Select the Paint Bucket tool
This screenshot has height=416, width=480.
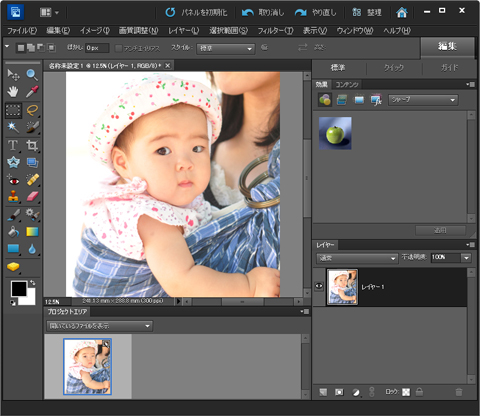[13, 232]
